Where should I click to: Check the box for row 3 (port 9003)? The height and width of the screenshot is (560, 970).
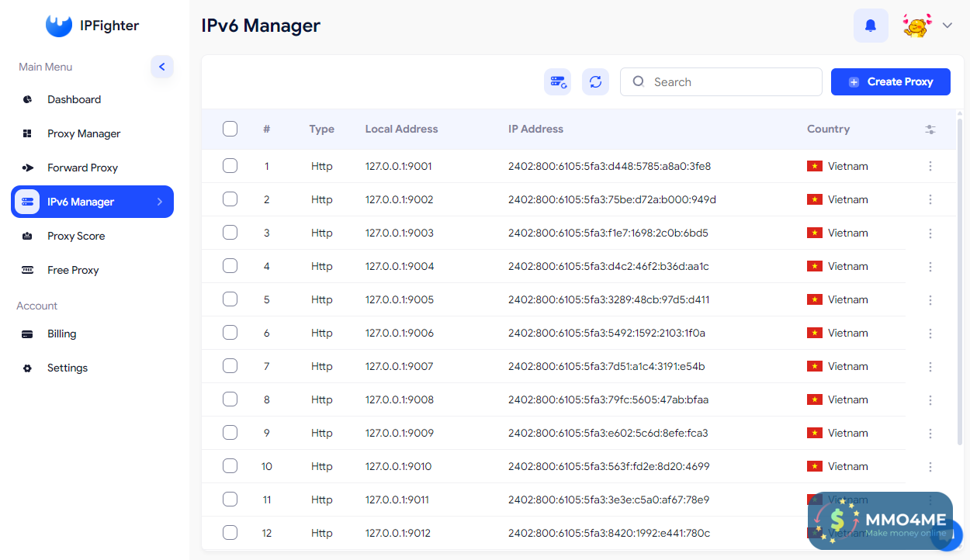(x=230, y=232)
